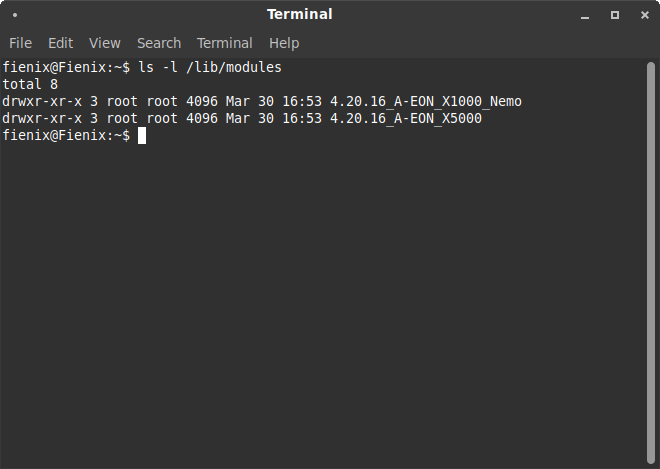This screenshot has height=469, width=660.
Task: Maximize the Terminal window
Action: (615, 15)
